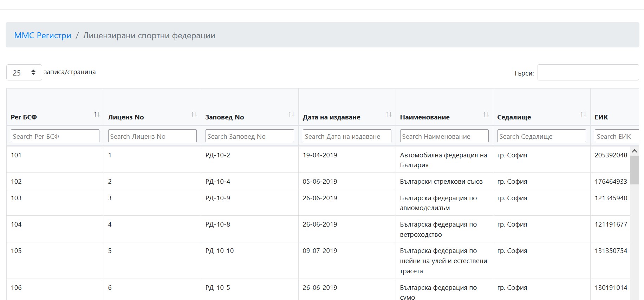Click the Search Лиценз No filter field

152,136
